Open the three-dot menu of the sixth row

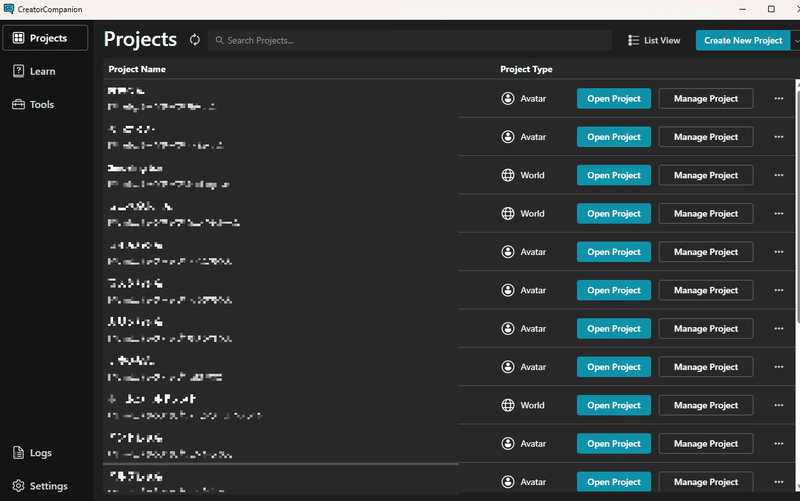tap(779, 290)
